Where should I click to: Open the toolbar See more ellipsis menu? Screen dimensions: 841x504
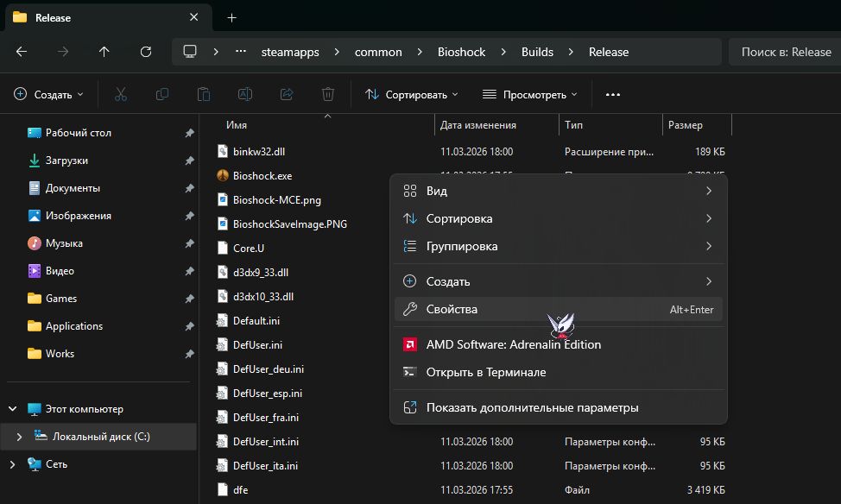click(612, 94)
